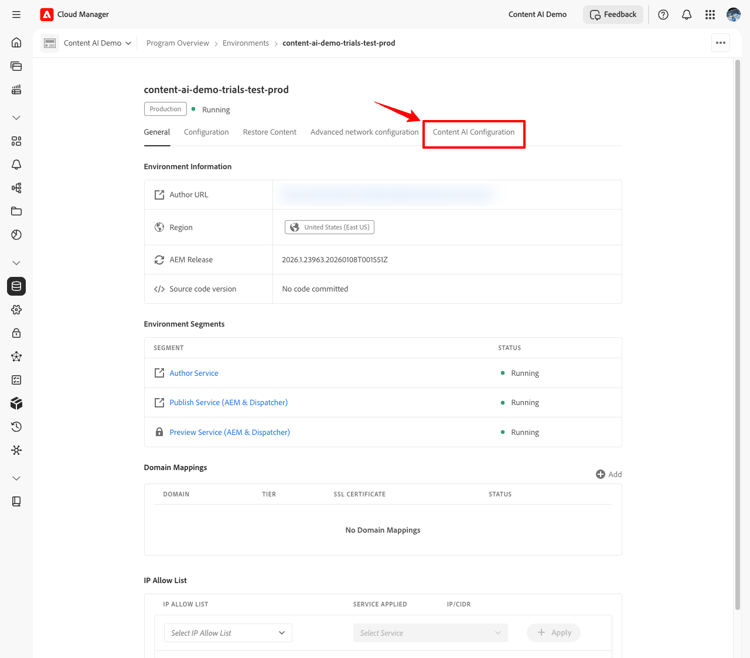Click the Adobe logo in the header
Screen dimensions: 750x658
pyautogui.click(x=46, y=14)
